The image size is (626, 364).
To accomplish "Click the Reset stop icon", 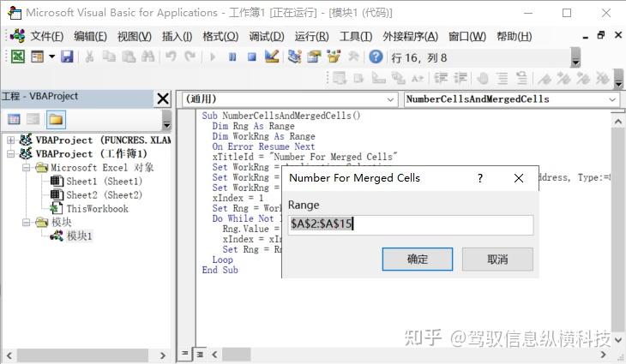I will click(252, 57).
